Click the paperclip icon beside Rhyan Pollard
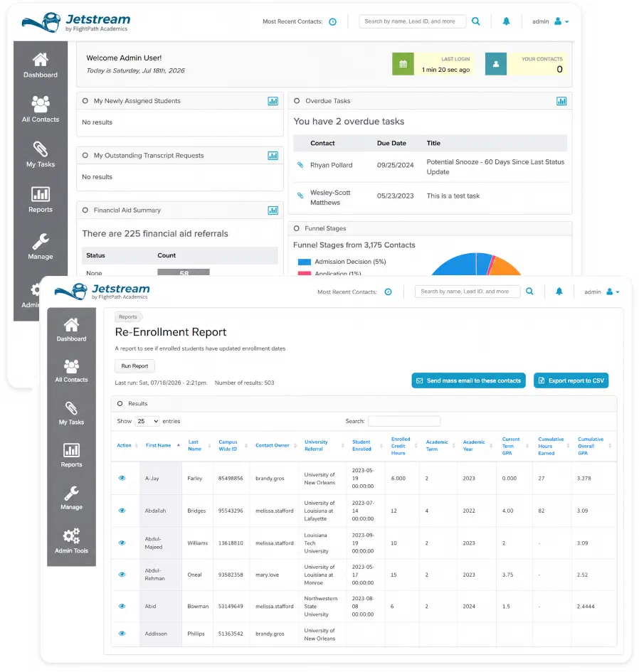639x672 pixels. pos(300,165)
